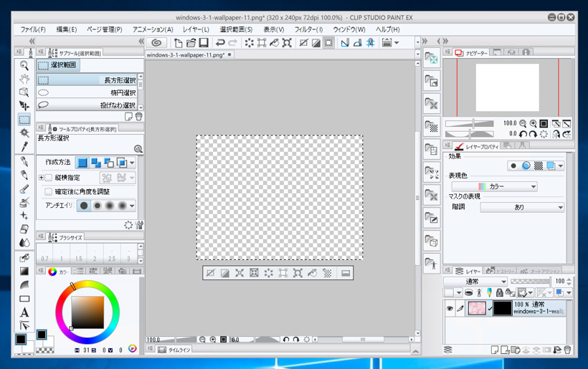The height and width of the screenshot is (369, 588).
Task: Click the CLIP STUDIO spiral icon
Action: click(156, 43)
